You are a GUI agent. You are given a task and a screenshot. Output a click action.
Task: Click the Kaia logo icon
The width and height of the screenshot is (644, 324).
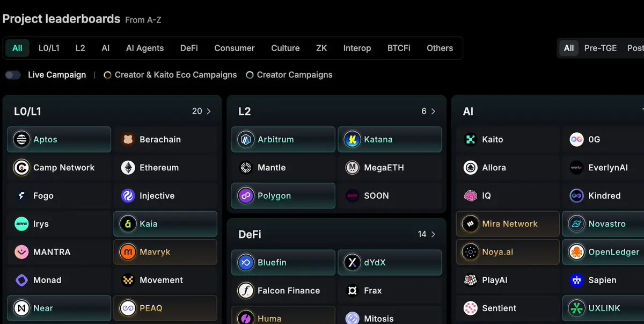128,224
